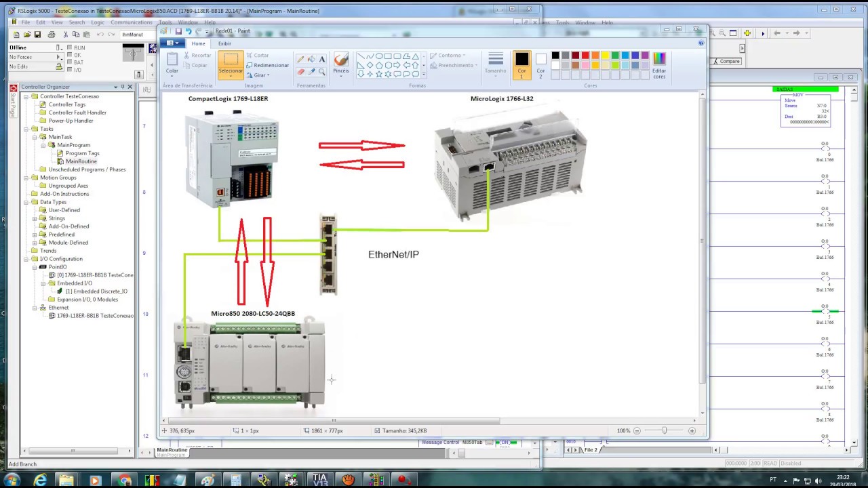Open the Tamanho line size dropdown
The height and width of the screenshot is (488, 868).
496,64
